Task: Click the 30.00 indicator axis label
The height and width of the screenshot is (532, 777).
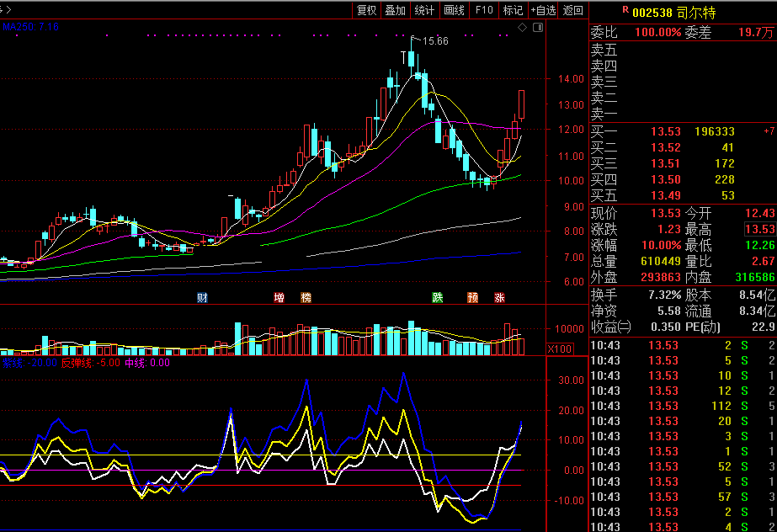Action: coord(571,380)
